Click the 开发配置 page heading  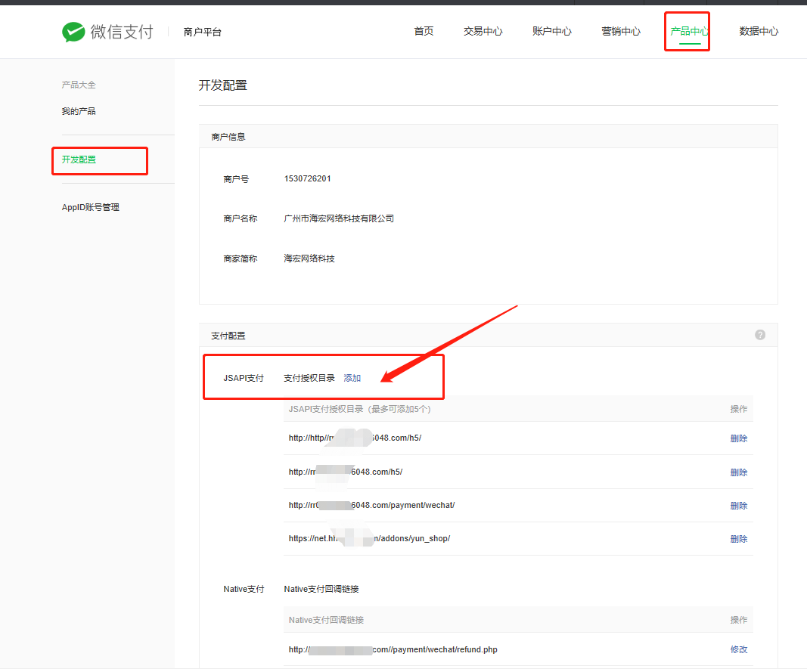click(x=223, y=85)
